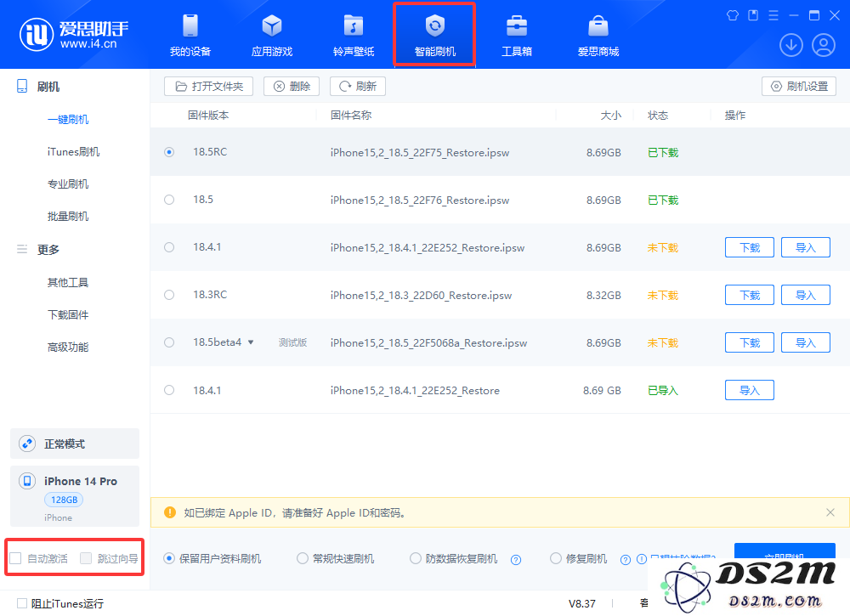
Task: Click the 固件版本 column header
Action: (208, 116)
